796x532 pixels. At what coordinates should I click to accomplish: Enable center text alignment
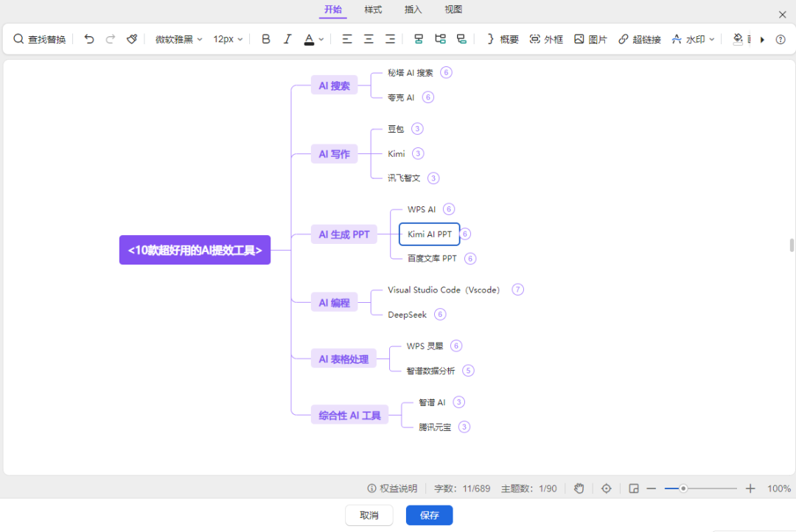[368, 39]
